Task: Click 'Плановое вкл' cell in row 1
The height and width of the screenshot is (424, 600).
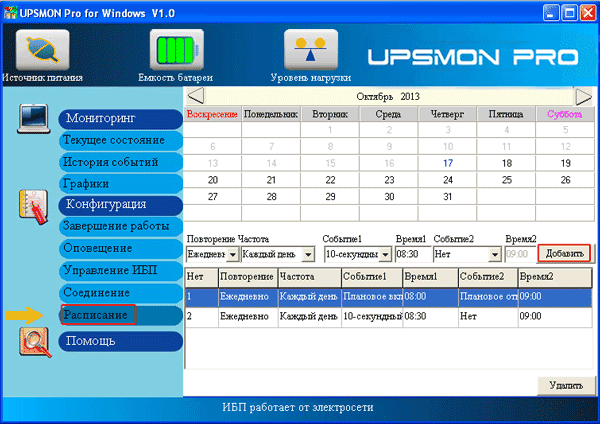Action: pos(372,297)
